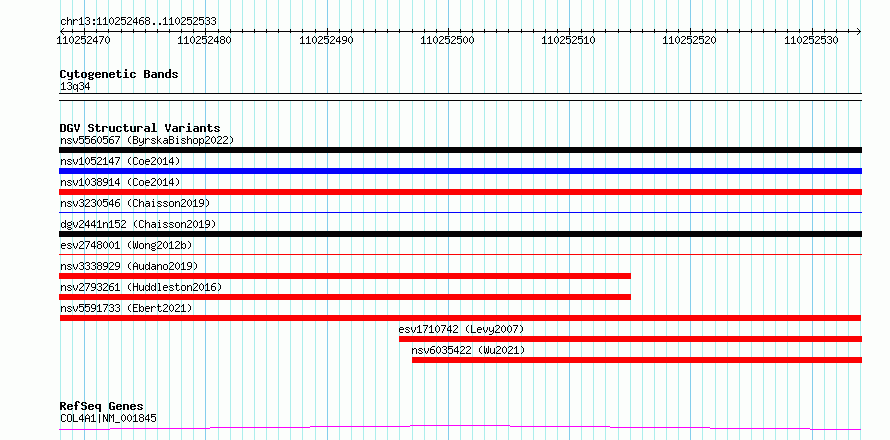The width and height of the screenshot is (890, 440).
Task: Click ruler position 110252480
Action: [205, 40]
